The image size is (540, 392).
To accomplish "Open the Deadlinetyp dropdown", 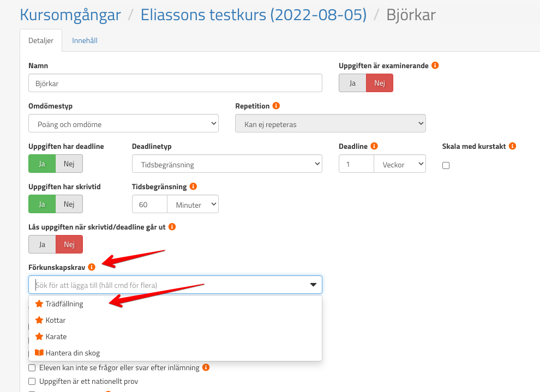I will (227, 164).
